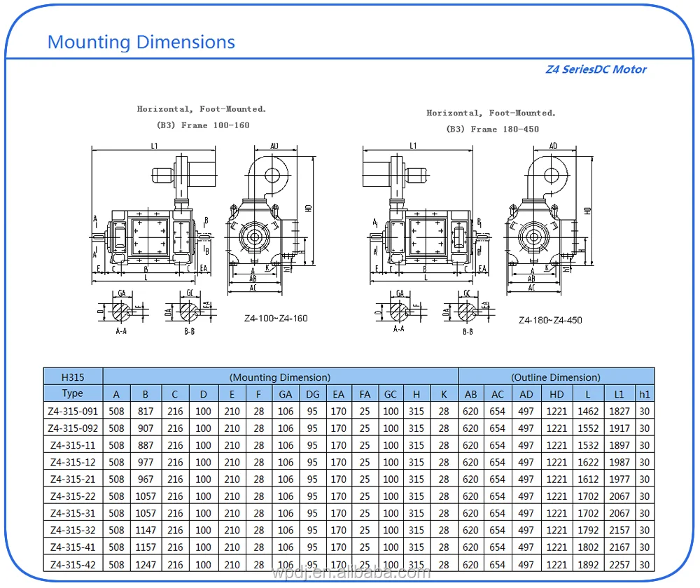Screen dimensions: 700x588
Task: Select the Type column header
Action: coord(73,393)
